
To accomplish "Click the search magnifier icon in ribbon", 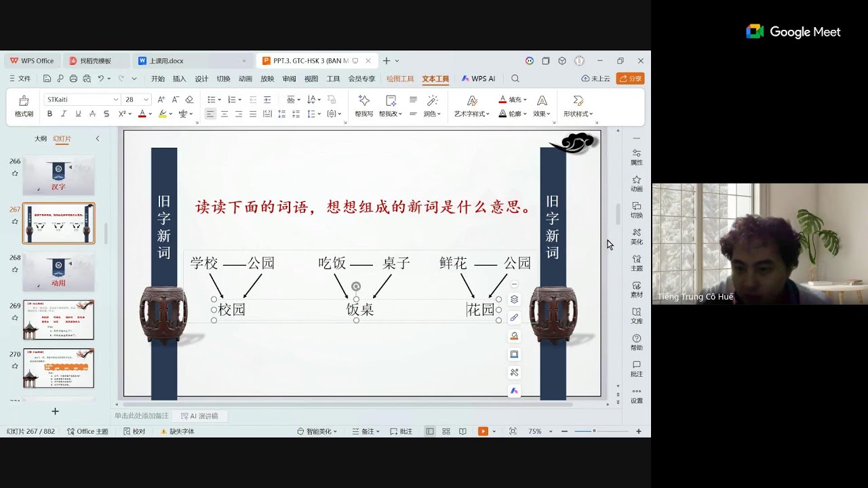I will coord(515,79).
